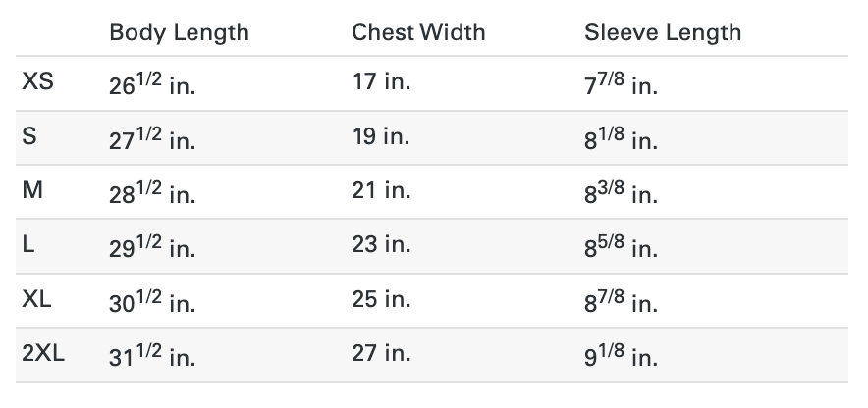This screenshot has height=408, width=868.
Task: Click the 19 in. chest width cell
Action: 381,136
